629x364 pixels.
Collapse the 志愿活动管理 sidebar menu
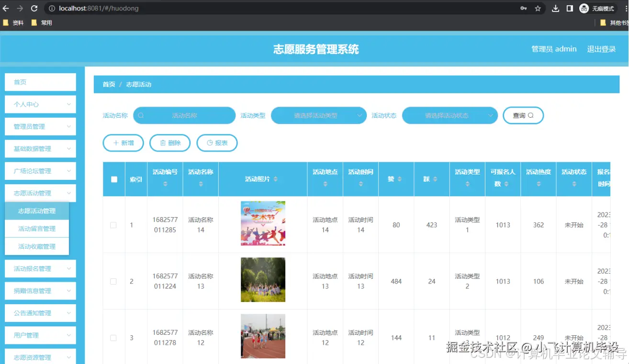pos(40,193)
